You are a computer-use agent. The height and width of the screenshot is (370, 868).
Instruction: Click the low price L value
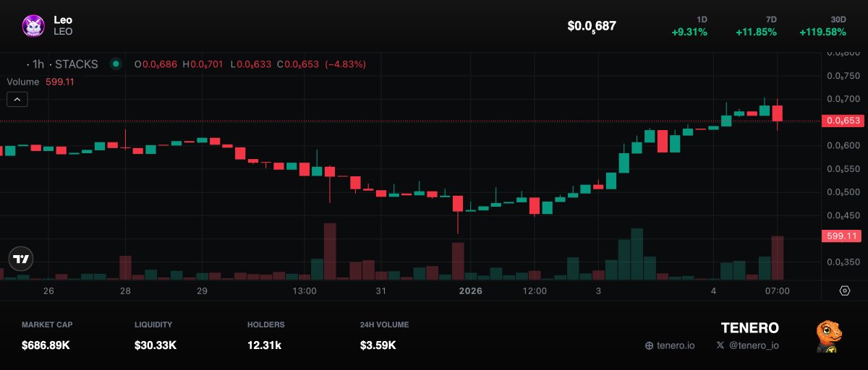point(254,64)
